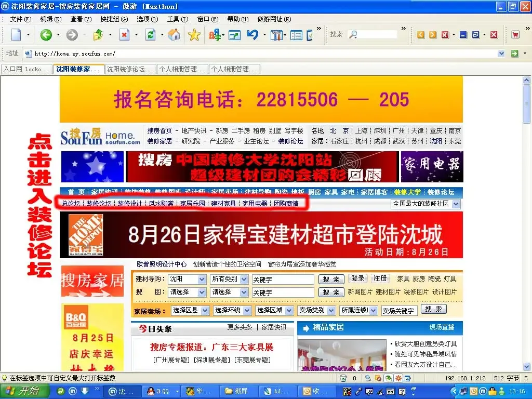This screenshot has width=532, height=399.
Task: Refresh the page using the green arrows icon
Action: pos(150,35)
